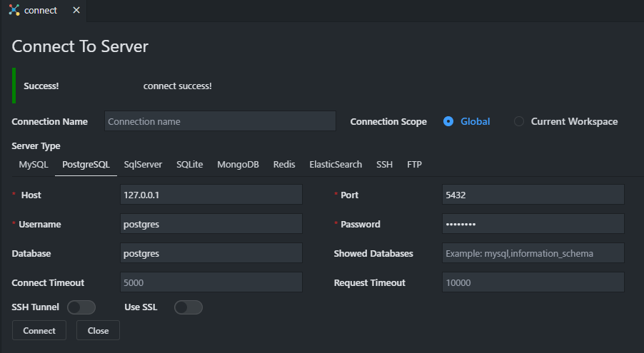Image resolution: width=644 pixels, height=353 pixels.
Task: Open the MongoDB server type tab
Action: 238,164
